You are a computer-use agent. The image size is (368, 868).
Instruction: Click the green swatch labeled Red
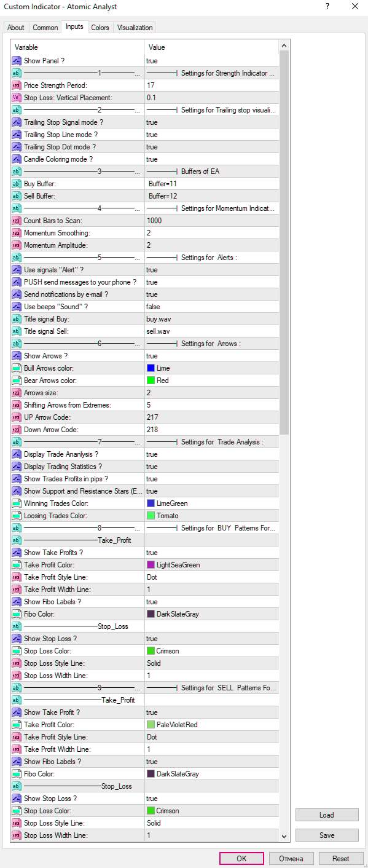click(151, 381)
